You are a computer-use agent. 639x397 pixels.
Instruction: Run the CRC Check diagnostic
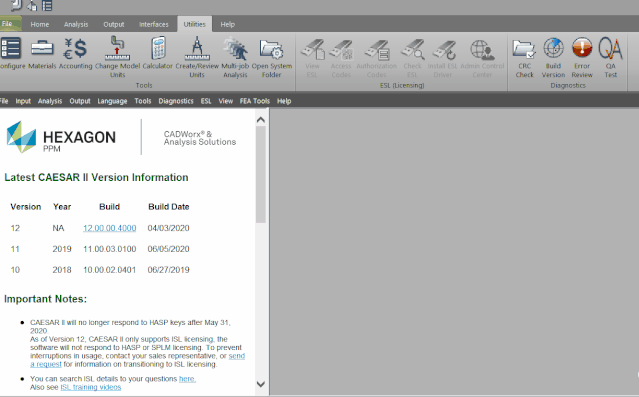point(524,58)
